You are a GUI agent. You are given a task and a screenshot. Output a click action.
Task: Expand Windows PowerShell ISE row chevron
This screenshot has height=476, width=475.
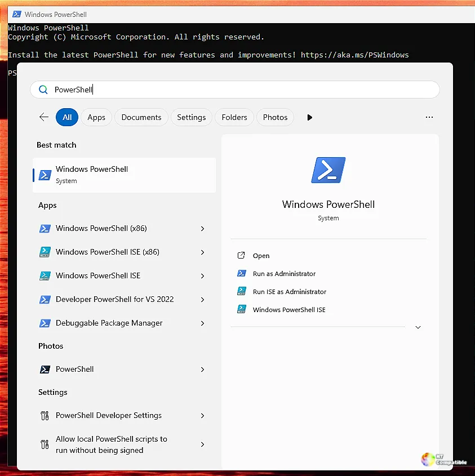(203, 276)
